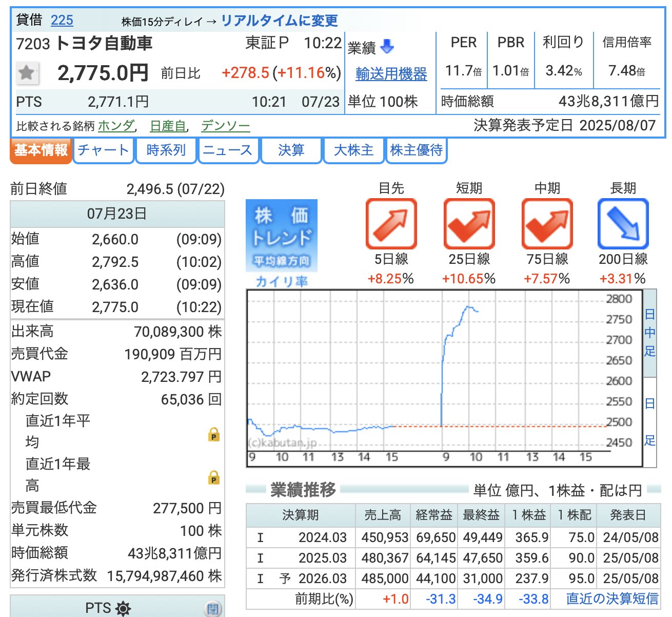Image resolution: width=672 pixels, height=617 pixels.
Task: Click the 株価トレンド banner image
Action: coord(282,236)
